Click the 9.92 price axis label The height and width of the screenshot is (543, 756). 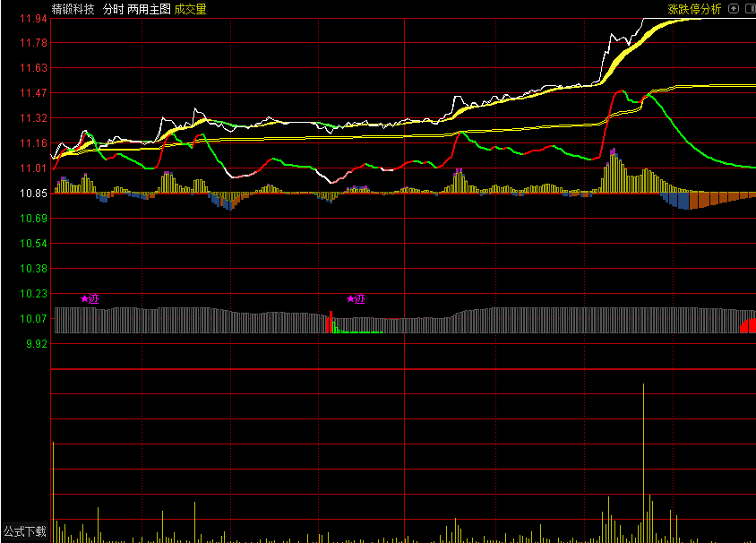coord(36,344)
